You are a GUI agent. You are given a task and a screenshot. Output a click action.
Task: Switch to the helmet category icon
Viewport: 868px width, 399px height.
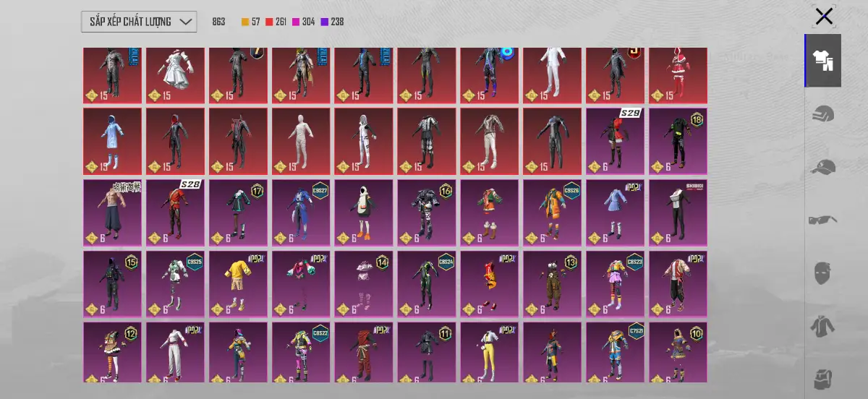click(x=823, y=114)
